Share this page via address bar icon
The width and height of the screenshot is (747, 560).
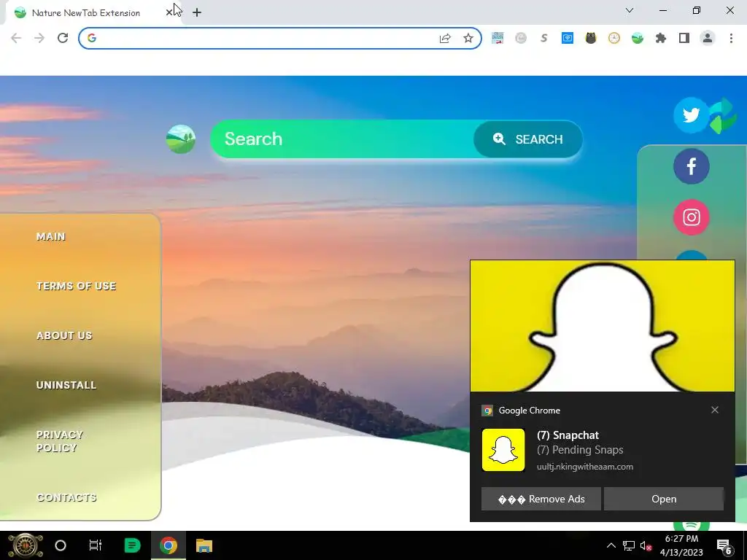point(445,38)
